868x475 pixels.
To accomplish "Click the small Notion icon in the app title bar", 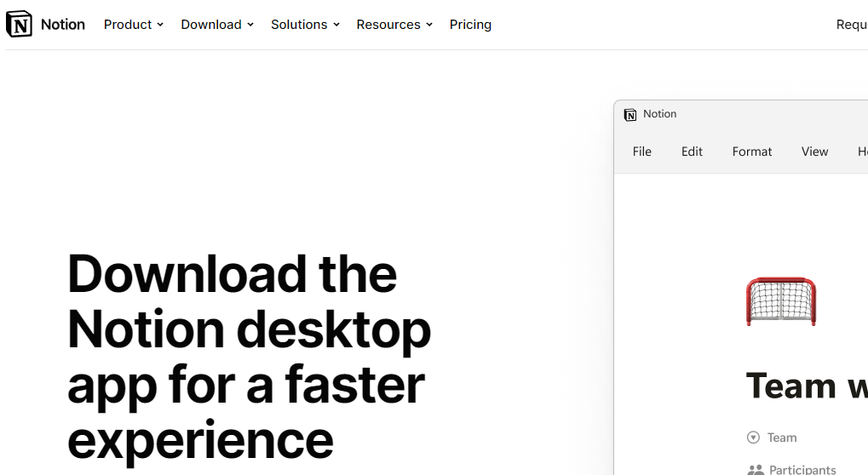I will point(630,115).
